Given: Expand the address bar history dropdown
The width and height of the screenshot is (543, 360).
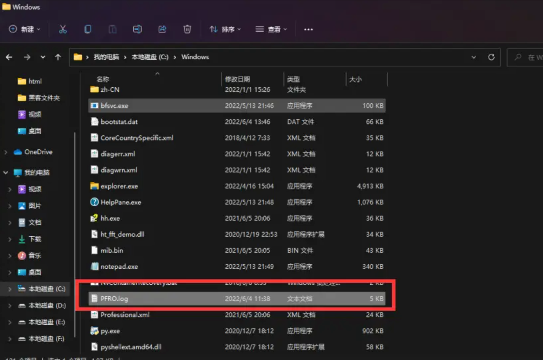Looking at the screenshot, I should (x=474, y=57).
